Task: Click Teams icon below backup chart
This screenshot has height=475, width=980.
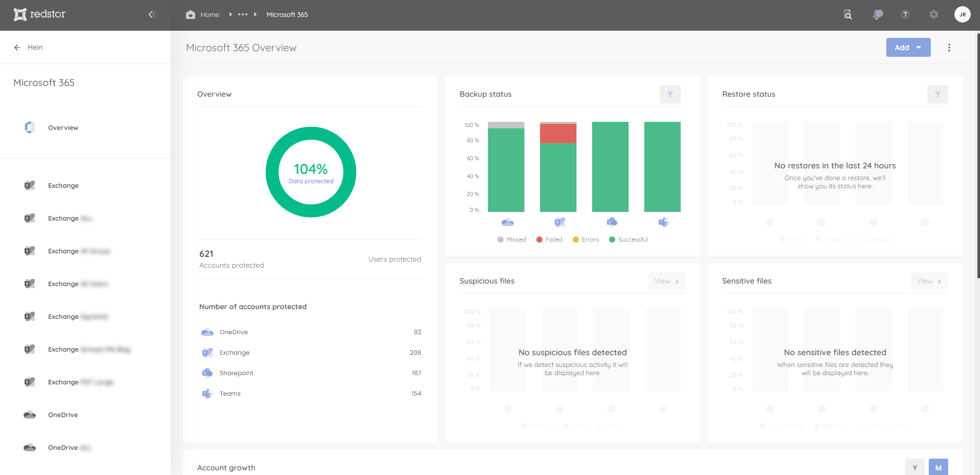Action: pos(663,222)
